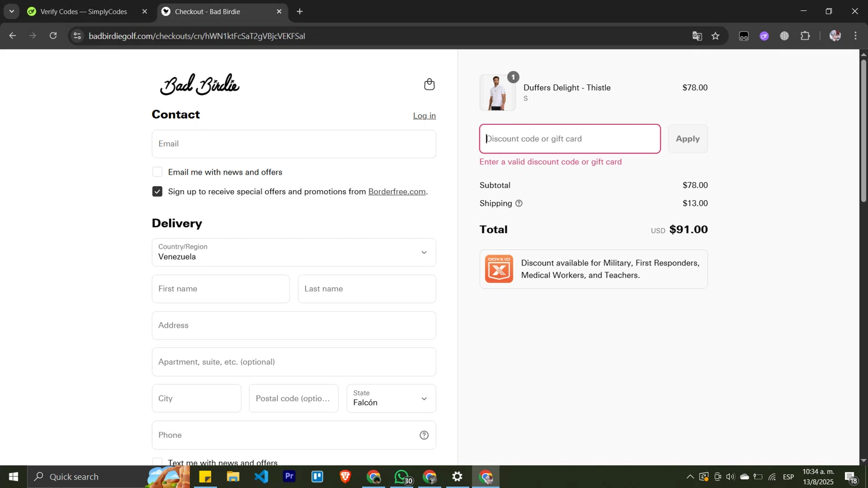This screenshot has width=868, height=488.
Task: Open the Chrome profile avatar
Action: tap(835, 36)
